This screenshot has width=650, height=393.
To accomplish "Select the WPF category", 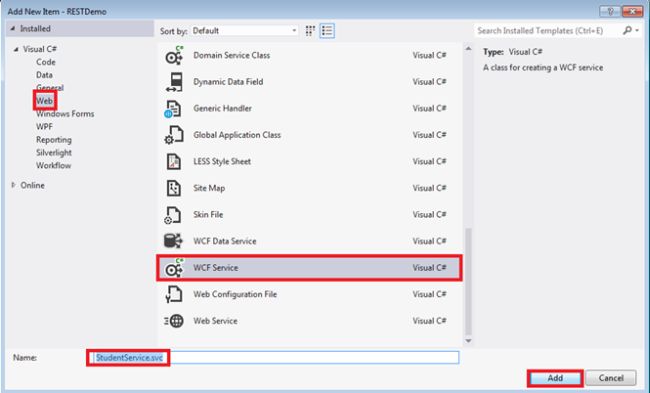I will point(44,126).
